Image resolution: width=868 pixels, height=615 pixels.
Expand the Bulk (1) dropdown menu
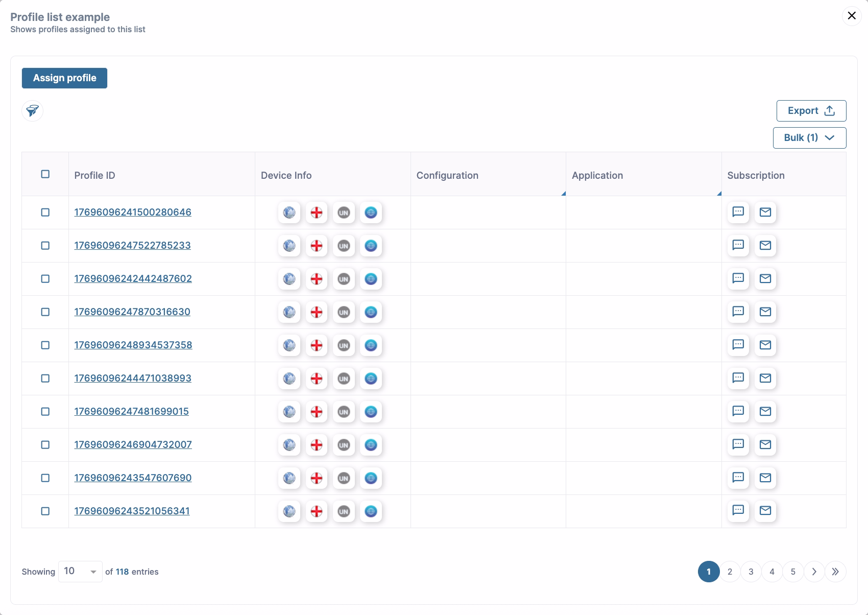coord(809,137)
